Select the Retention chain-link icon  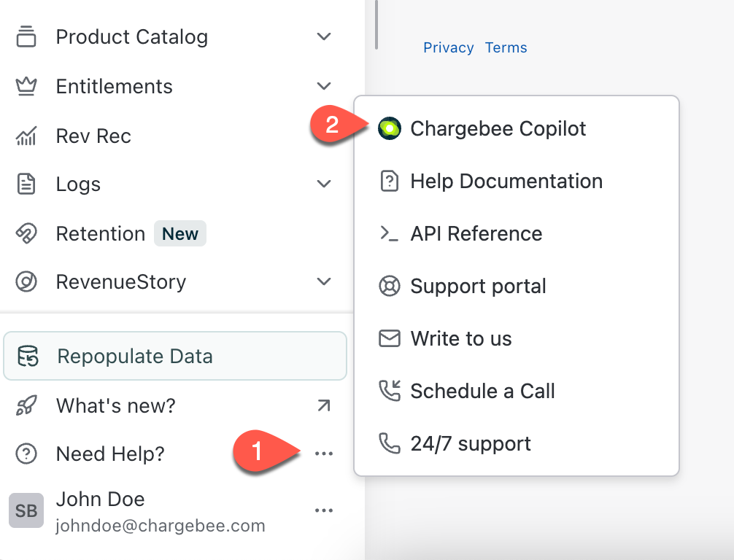point(26,233)
